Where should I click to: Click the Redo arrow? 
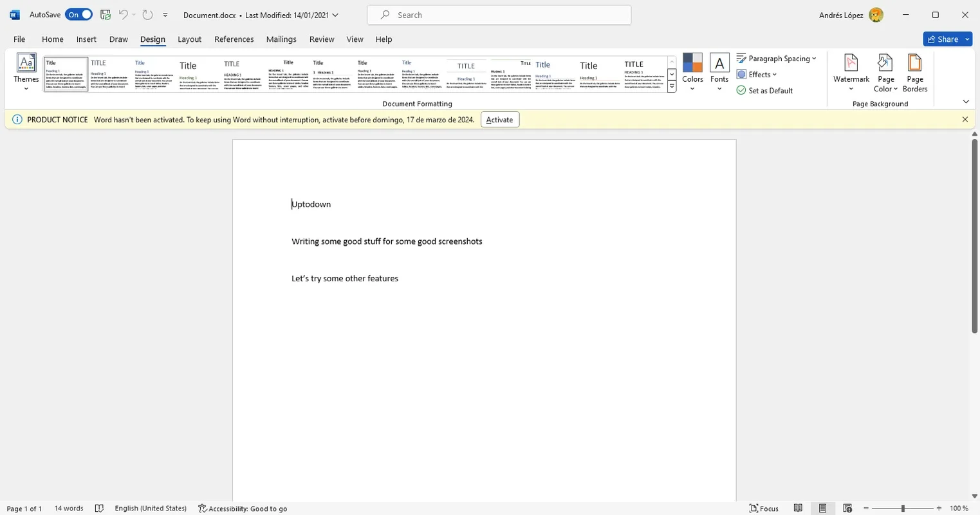(147, 15)
